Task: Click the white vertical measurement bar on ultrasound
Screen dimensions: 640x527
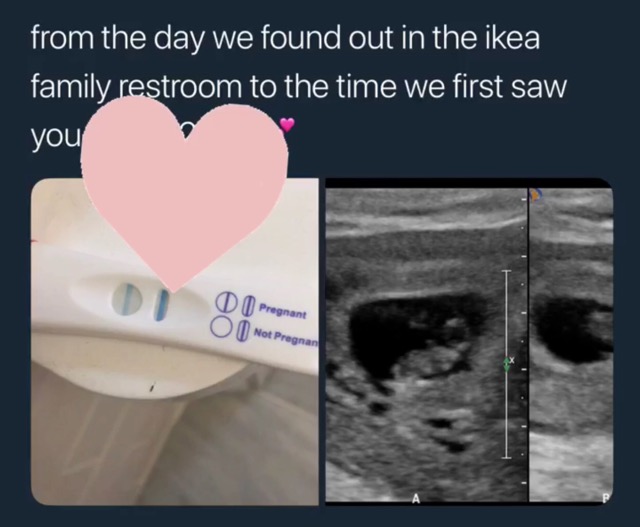Action: coord(506,364)
